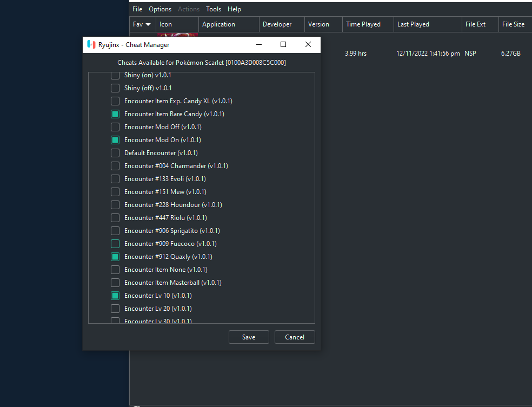Enable Encounter Item Masterball cheat
This screenshot has width=532, height=407.
click(x=115, y=283)
